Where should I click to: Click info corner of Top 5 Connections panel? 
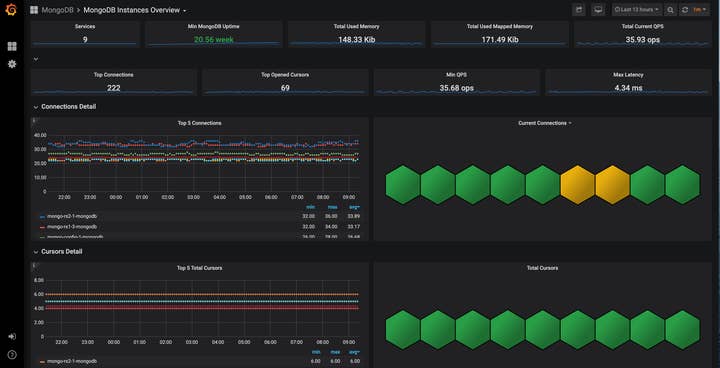pyautogui.click(x=33, y=120)
